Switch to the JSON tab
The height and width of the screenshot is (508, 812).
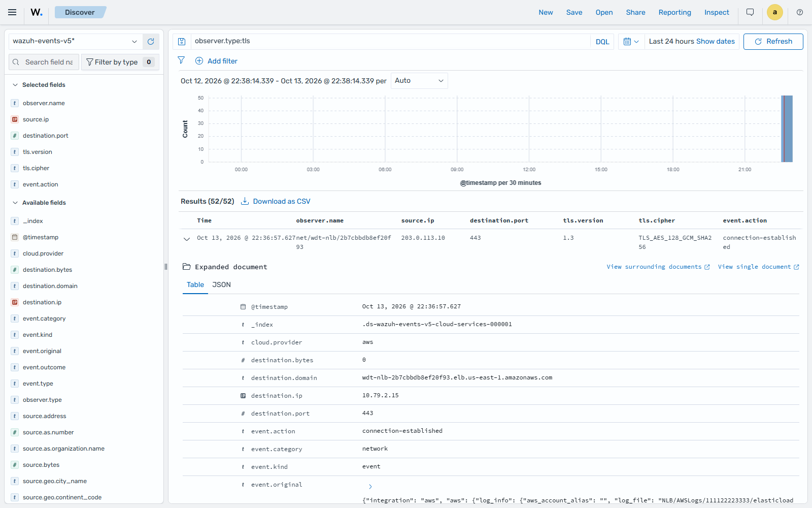221,284
